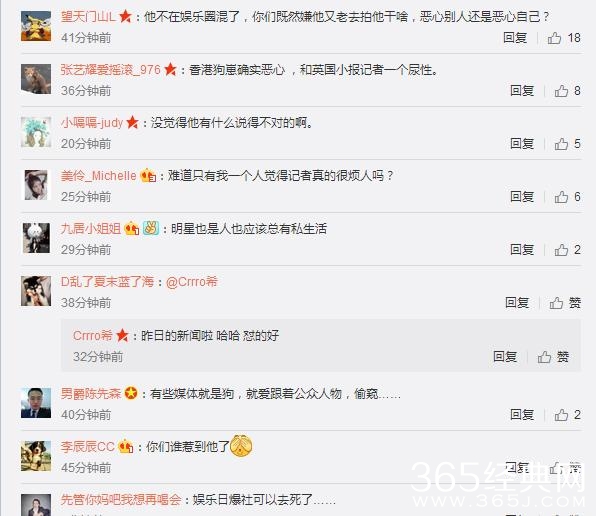
Task: Click 男爵陈先森's profile avatar
Action: (36, 403)
